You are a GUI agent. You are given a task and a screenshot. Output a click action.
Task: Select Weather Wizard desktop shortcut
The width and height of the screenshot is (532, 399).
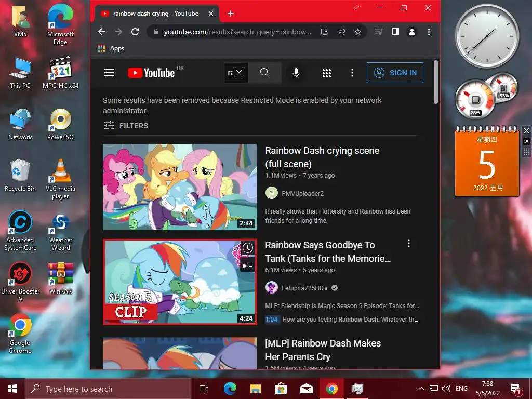60,233
